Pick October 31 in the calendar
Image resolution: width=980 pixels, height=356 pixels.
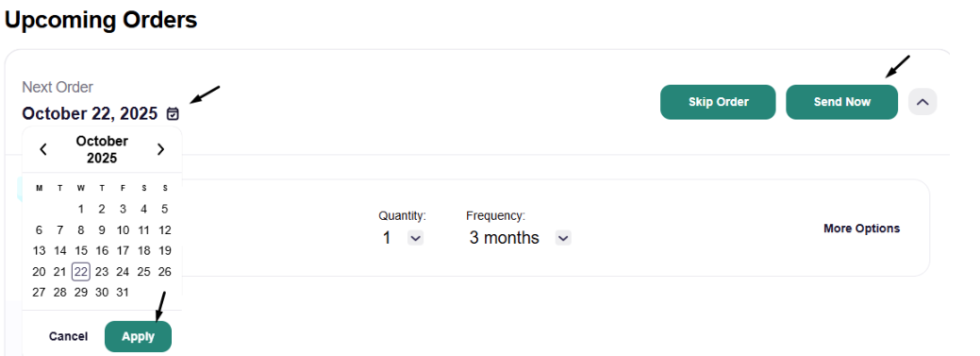pyautogui.click(x=123, y=293)
